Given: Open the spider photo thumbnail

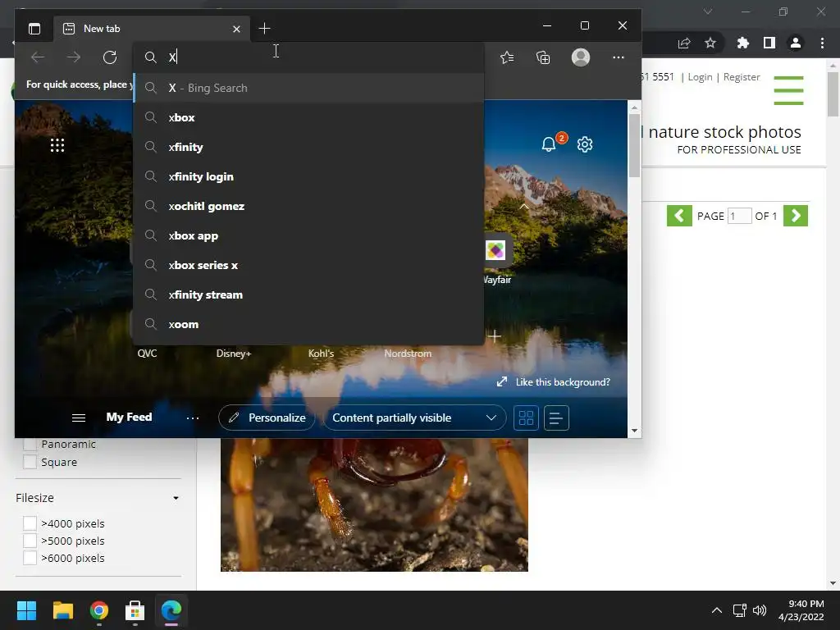Looking at the screenshot, I should point(374,504).
